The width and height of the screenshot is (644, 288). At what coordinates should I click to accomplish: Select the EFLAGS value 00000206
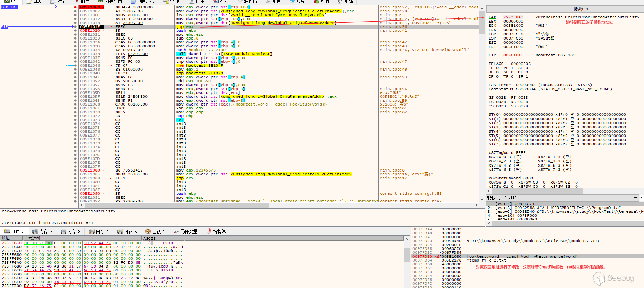coord(520,64)
